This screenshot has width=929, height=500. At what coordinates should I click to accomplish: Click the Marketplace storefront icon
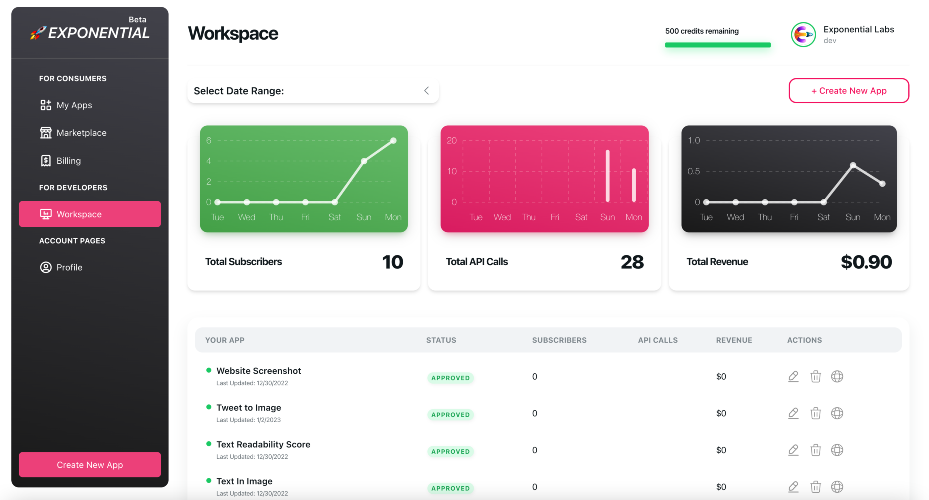point(46,133)
